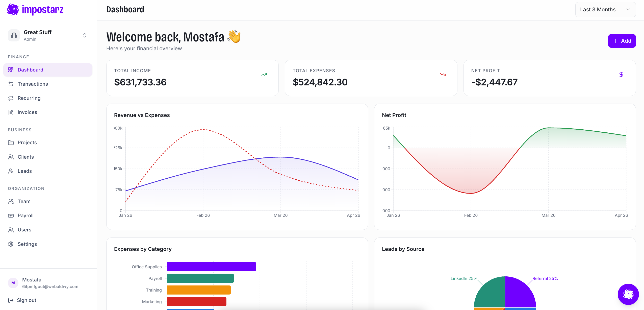Click the Total Income trend-up icon
644x310 pixels.
coord(264,75)
